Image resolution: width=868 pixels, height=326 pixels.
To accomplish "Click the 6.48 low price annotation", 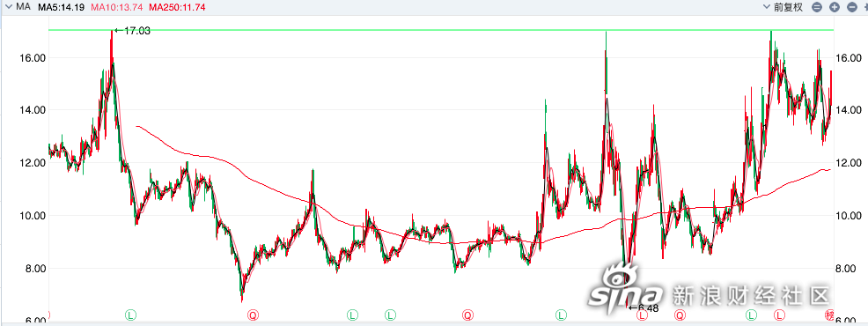I will pyautogui.click(x=644, y=307).
